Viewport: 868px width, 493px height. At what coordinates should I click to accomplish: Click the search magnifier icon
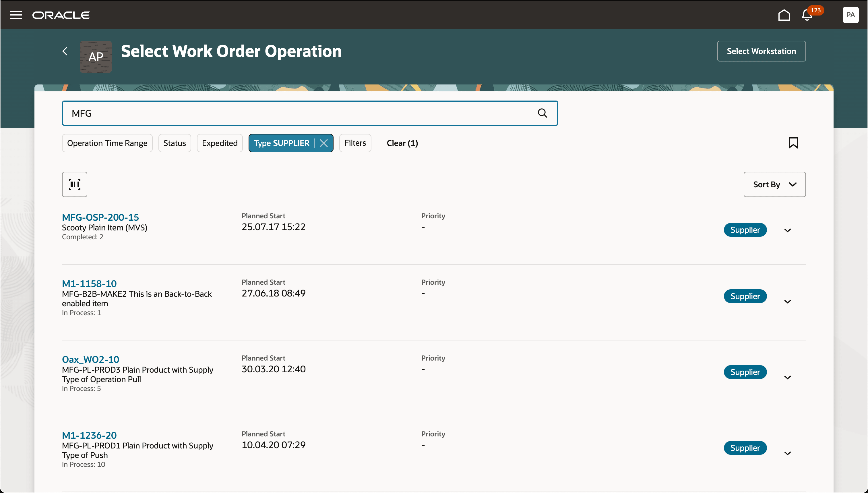click(x=542, y=113)
